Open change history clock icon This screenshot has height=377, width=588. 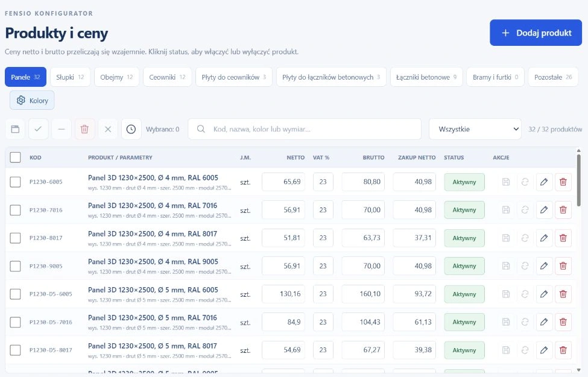pos(131,129)
